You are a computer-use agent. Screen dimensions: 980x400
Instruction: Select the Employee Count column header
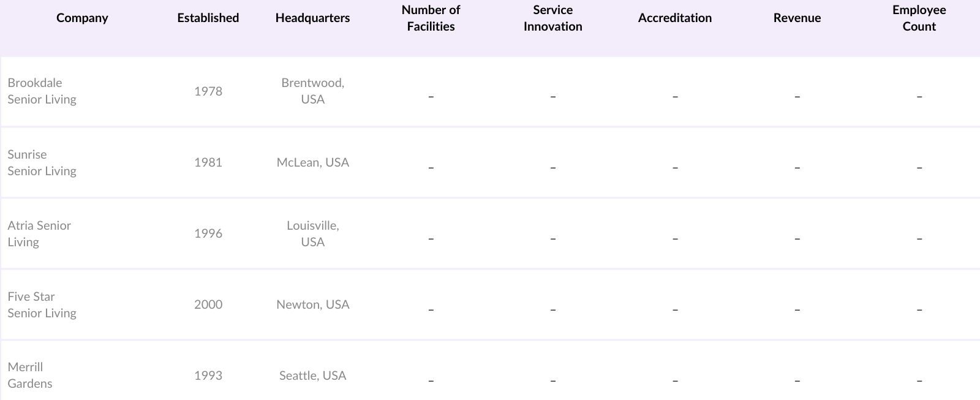pos(919,18)
